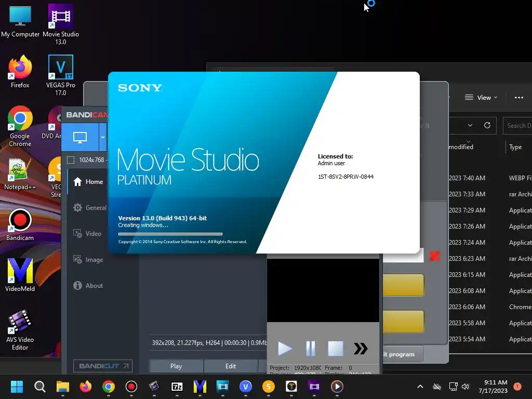Click the lower yellow button
Image resolution: width=532 pixels, height=399 pixels.
tap(403, 321)
